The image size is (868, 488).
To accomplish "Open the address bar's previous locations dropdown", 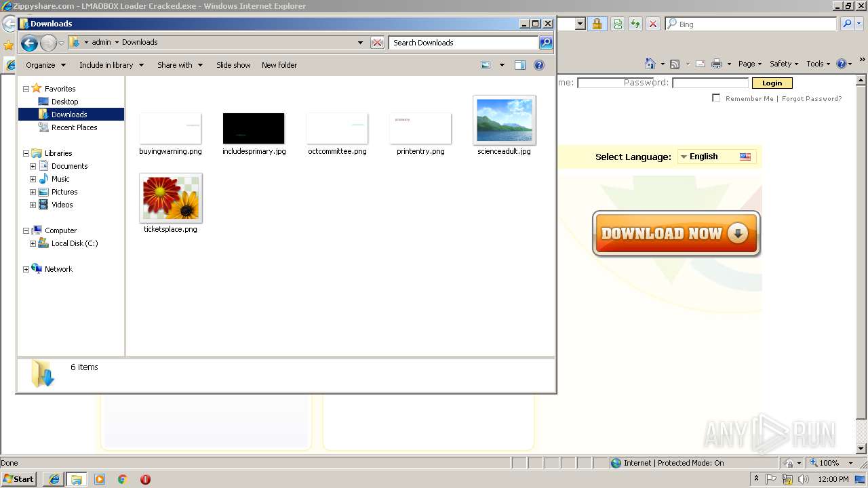I will (x=360, y=43).
